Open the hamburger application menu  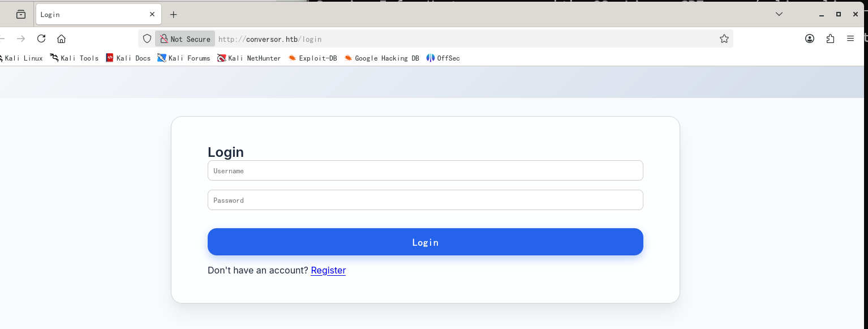850,39
